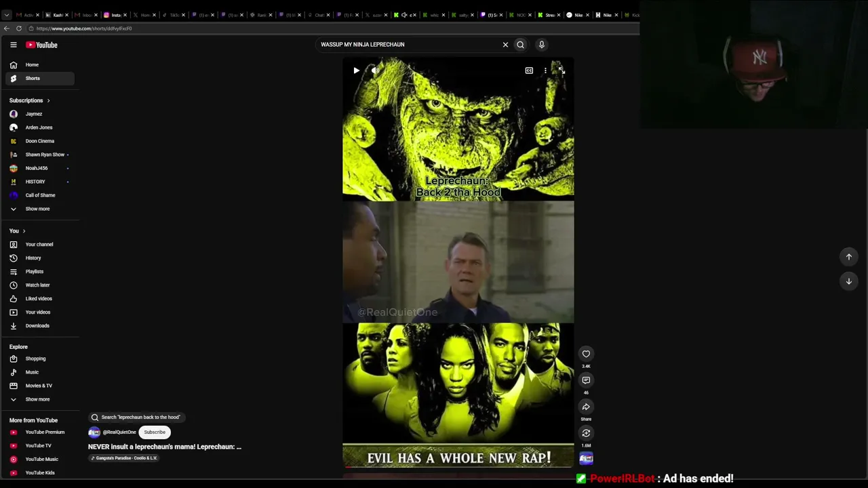This screenshot has width=868, height=488.
Task: Remix the Short with the remix icon
Action: [x=586, y=433]
